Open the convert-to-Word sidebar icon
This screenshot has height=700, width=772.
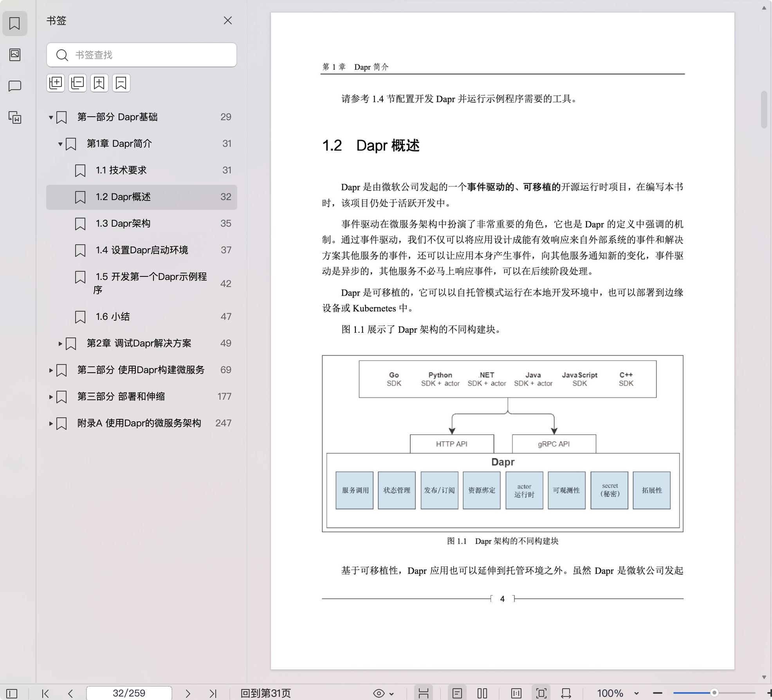coord(14,117)
